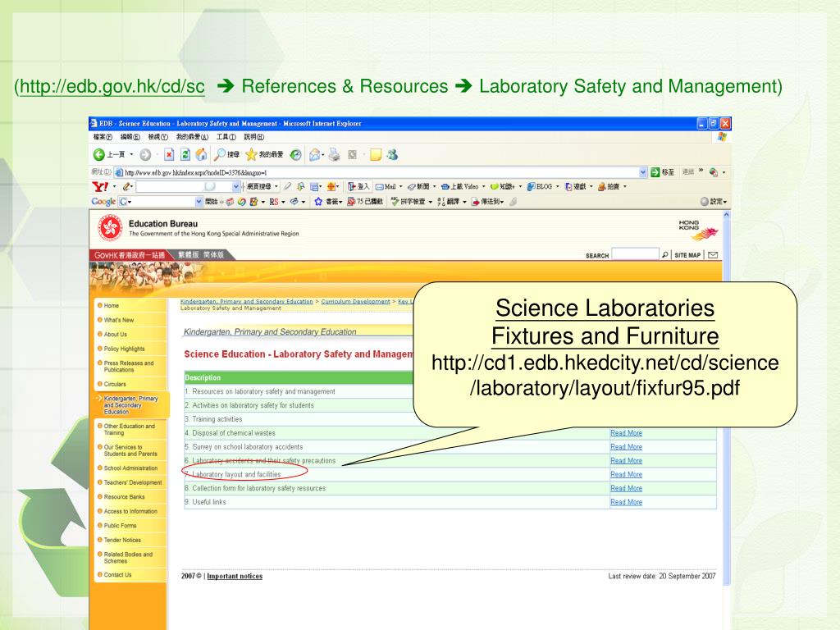Open Curriculum Development breadcrumb link

point(355,302)
